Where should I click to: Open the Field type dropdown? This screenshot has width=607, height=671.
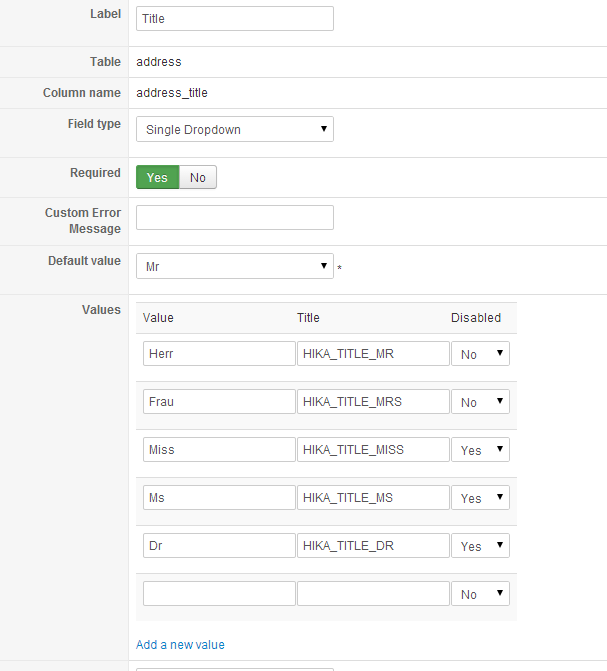[x=234, y=129]
